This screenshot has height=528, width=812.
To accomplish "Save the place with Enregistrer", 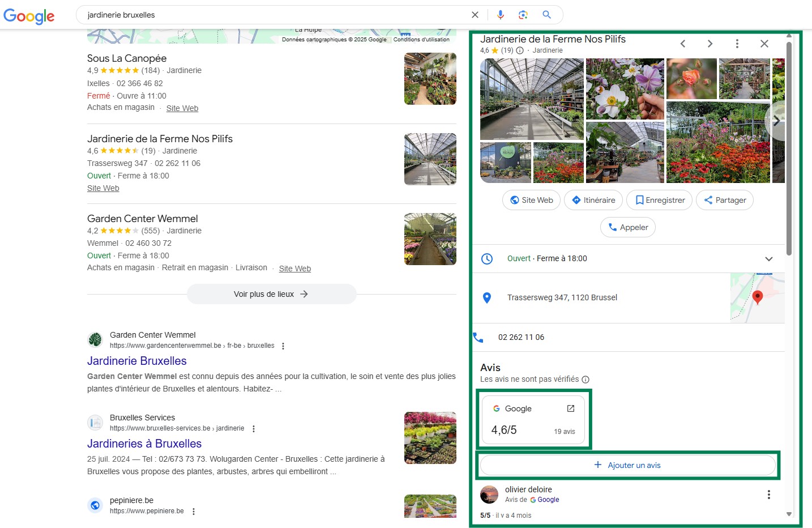I will pos(659,200).
